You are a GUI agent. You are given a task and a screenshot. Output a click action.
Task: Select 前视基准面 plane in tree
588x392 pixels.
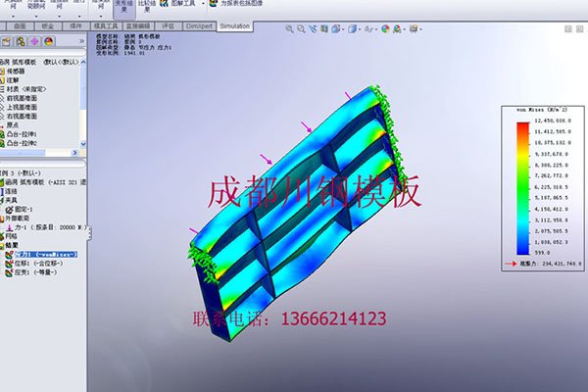click(x=22, y=98)
